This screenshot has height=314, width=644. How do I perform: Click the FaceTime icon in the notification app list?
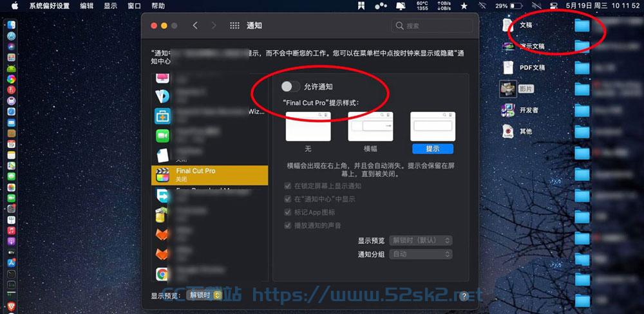click(163, 136)
